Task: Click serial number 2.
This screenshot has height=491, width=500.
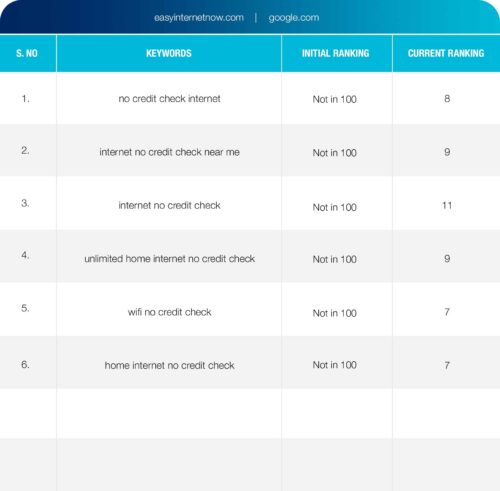Action: coord(25,150)
